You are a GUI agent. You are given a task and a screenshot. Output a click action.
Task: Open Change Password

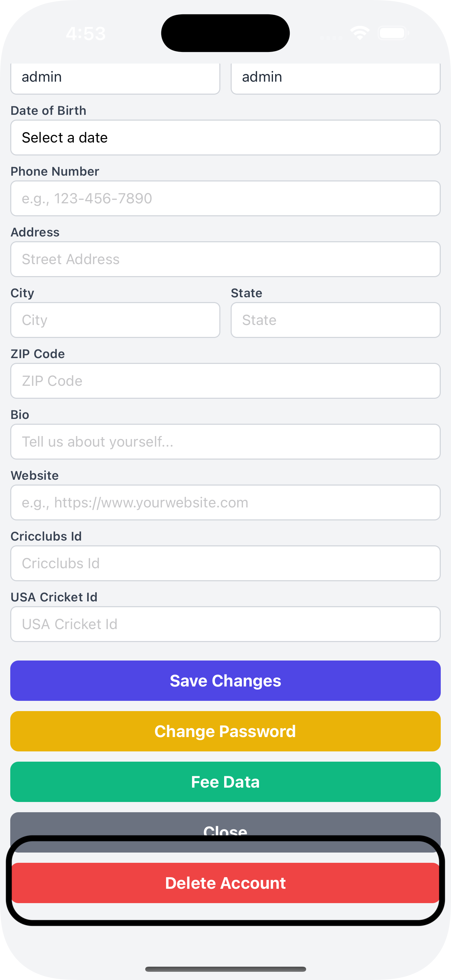[x=225, y=731]
